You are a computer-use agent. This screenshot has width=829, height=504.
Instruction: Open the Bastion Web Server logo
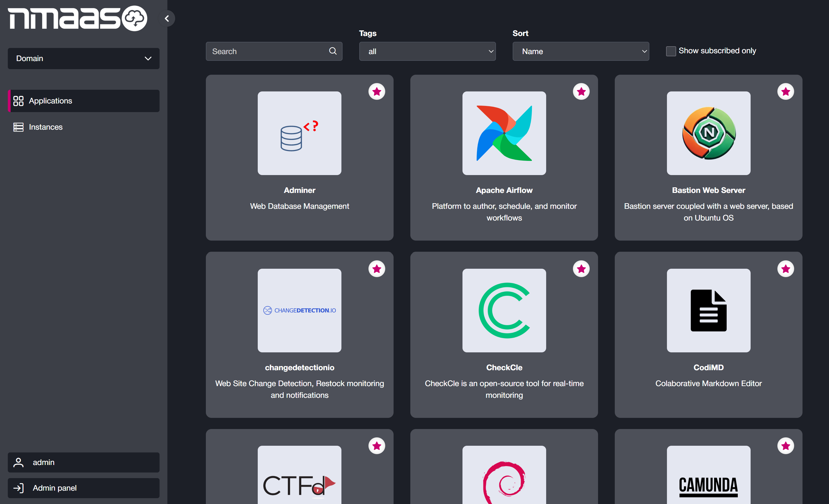(x=708, y=133)
